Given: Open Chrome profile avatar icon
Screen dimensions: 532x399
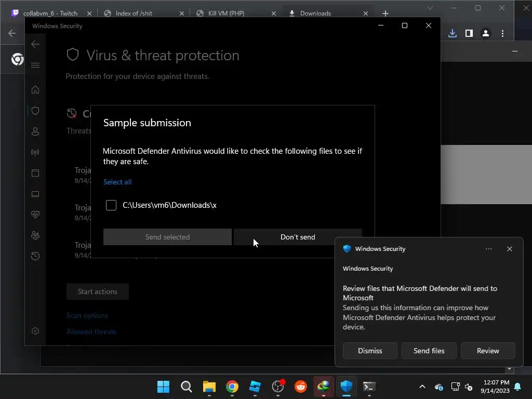Looking at the screenshot, I should 486,33.
